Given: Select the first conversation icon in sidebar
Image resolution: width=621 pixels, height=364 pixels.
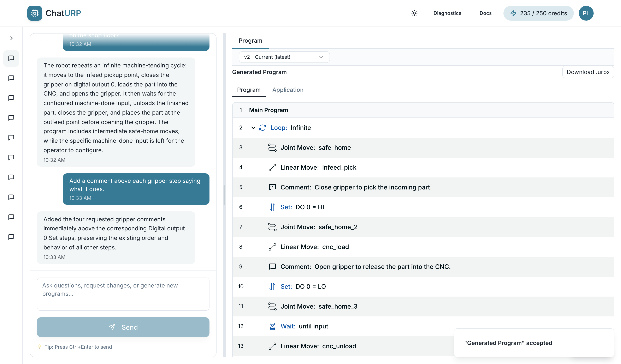Looking at the screenshot, I should point(11,58).
